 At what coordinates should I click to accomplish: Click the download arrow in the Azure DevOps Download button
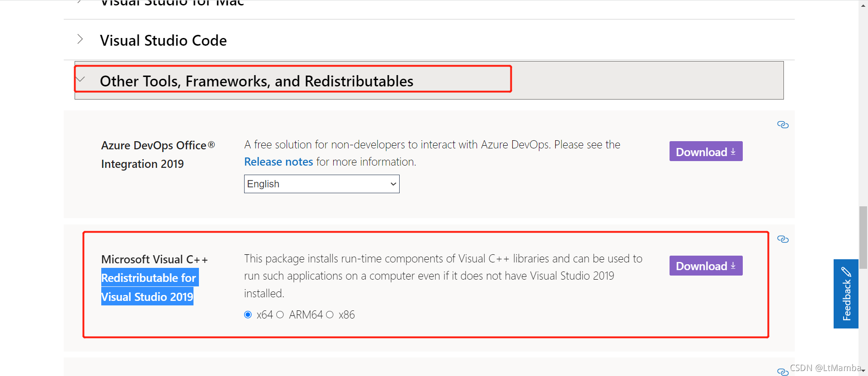[733, 152]
